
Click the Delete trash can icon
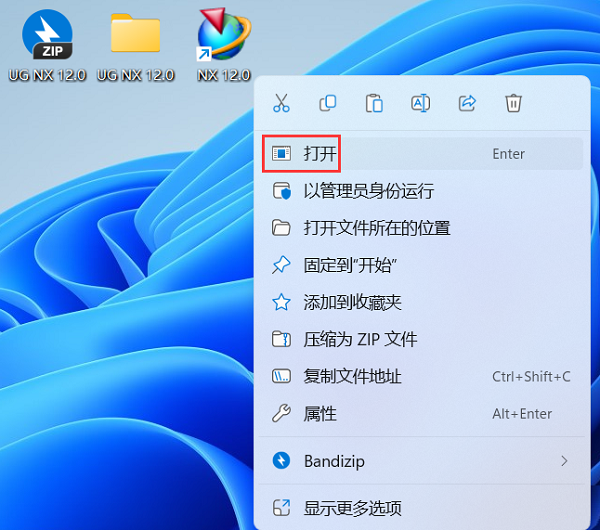(x=514, y=103)
